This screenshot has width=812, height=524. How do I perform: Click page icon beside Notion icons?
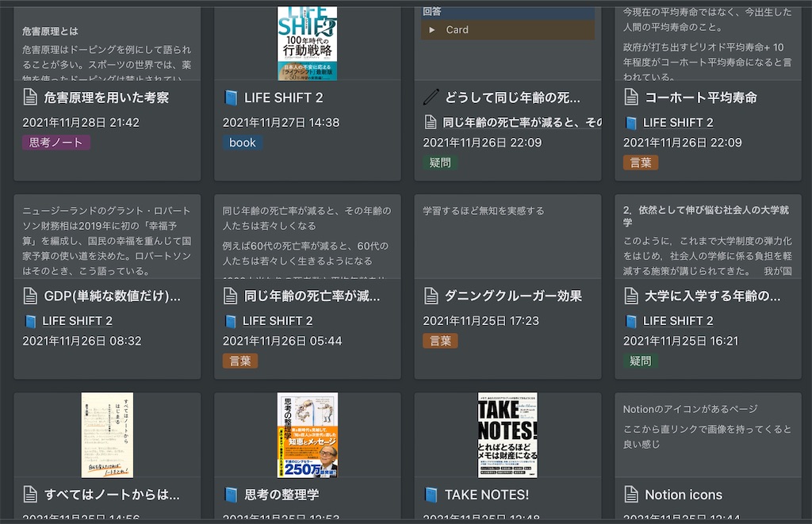point(631,495)
